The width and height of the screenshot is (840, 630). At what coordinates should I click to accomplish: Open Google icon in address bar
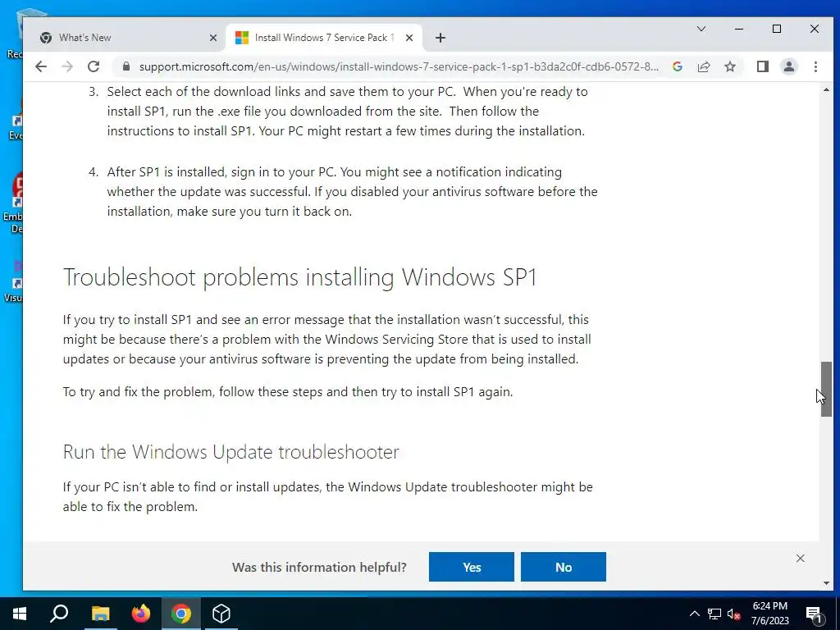coord(677,66)
